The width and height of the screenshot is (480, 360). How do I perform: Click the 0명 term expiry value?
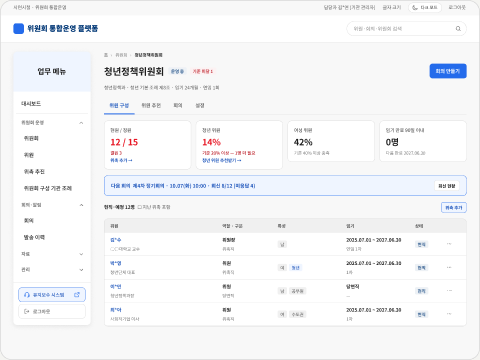(392, 142)
